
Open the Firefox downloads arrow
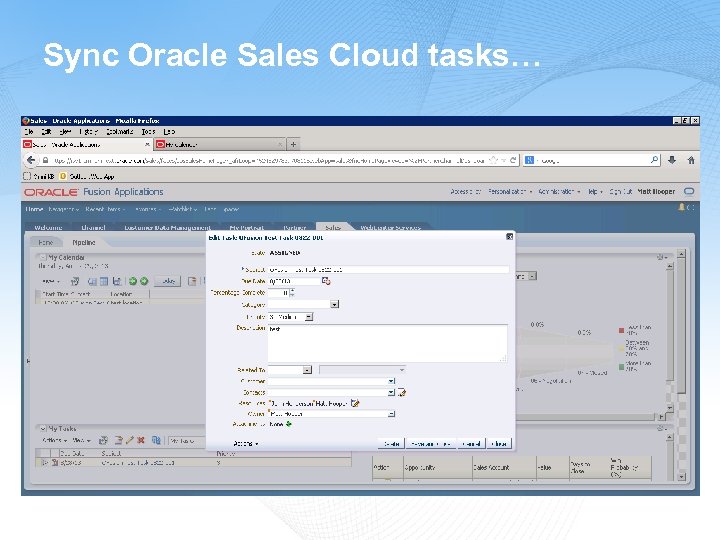[x=672, y=160]
